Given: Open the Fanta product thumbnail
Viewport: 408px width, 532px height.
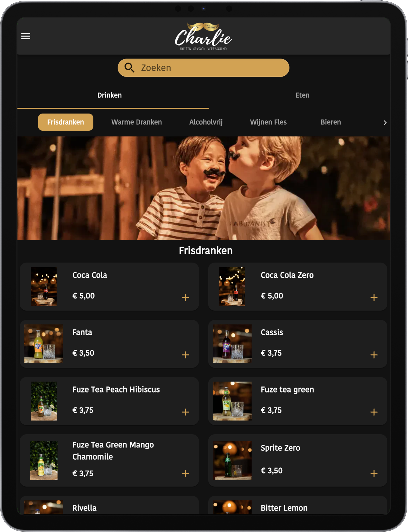Looking at the screenshot, I should (44, 344).
